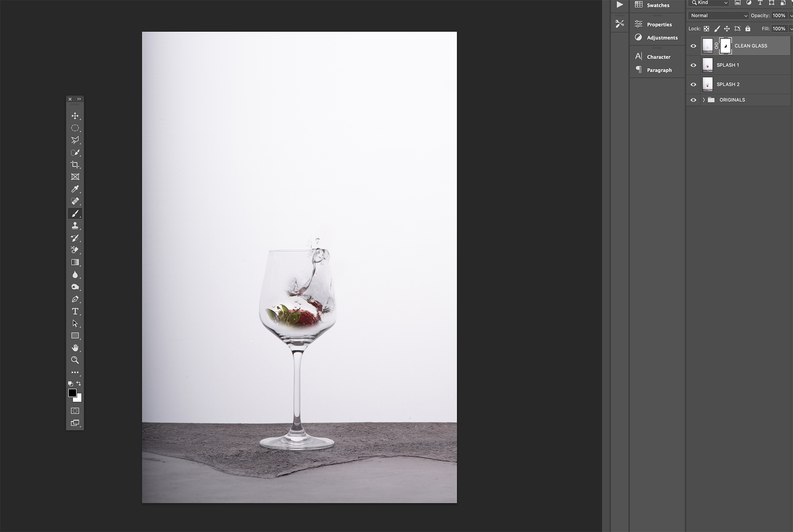
Task: Select the Crop tool
Action: 75,164
